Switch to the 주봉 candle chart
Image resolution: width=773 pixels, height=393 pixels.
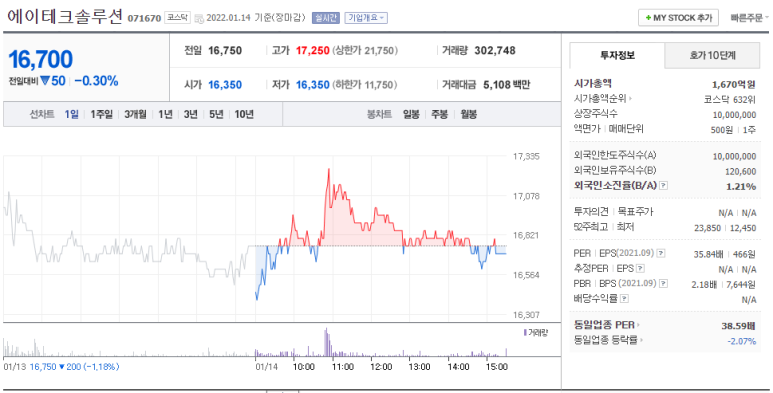point(440,114)
